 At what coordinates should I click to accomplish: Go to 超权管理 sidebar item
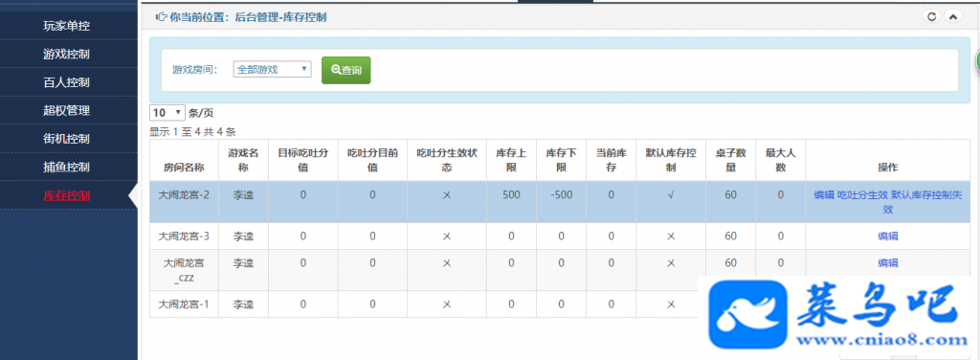(67, 111)
